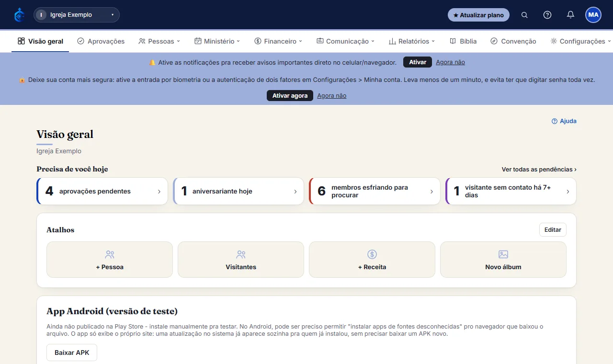Click the image icon in Novo álbum shortcut
This screenshot has height=364, width=613.
point(503,254)
